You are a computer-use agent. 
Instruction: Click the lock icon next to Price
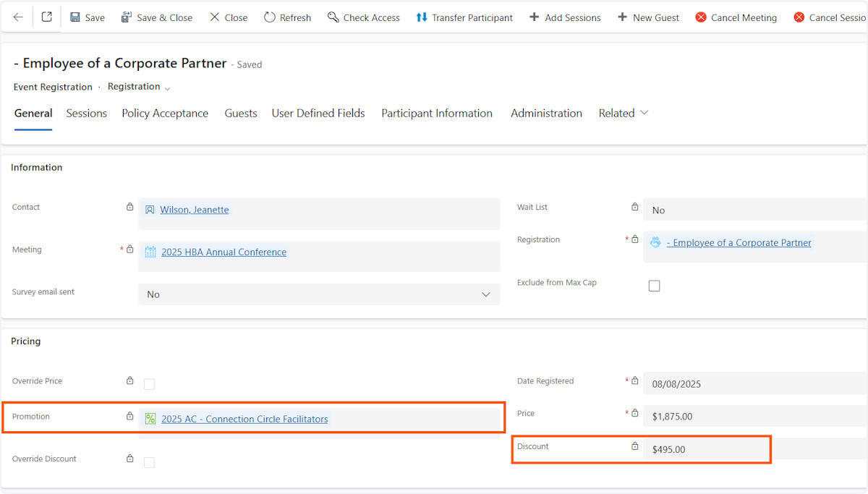point(635,413)
